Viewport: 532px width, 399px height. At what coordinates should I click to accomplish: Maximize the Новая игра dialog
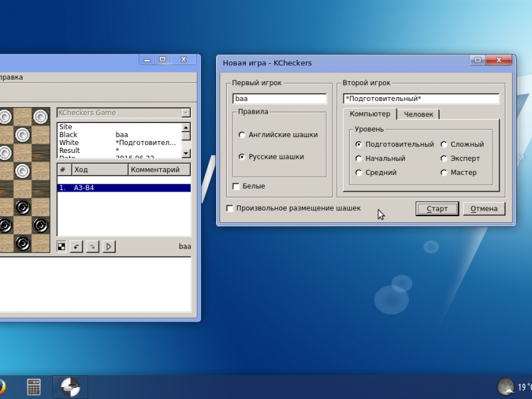(x=477, y=60)
